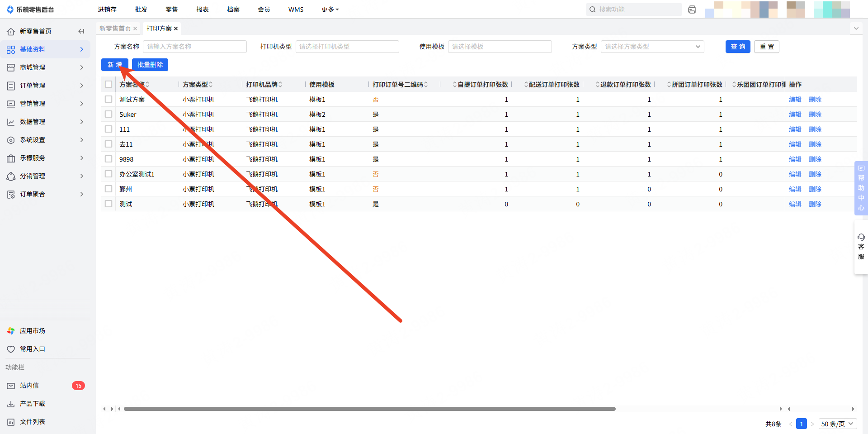This screenshot has height=434, width=868.
Task: Click the 系统设置 gear icon
Action: pyautogui.click(x=11, y=140)
